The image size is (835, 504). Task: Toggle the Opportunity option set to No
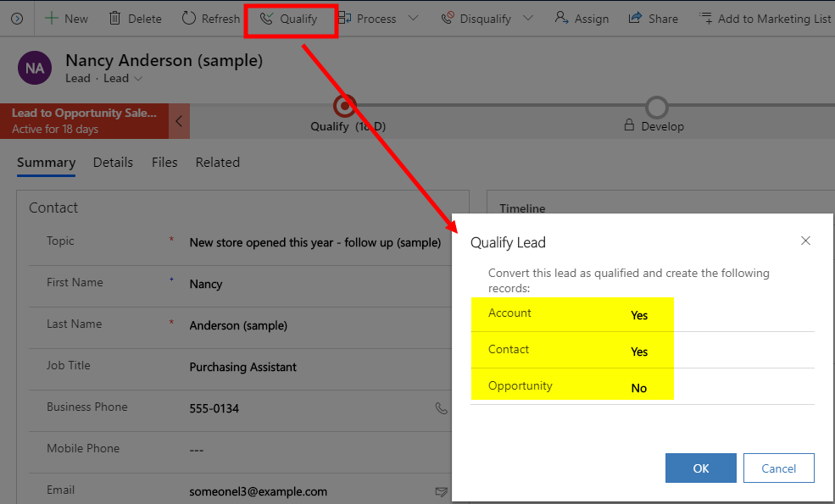639,388
